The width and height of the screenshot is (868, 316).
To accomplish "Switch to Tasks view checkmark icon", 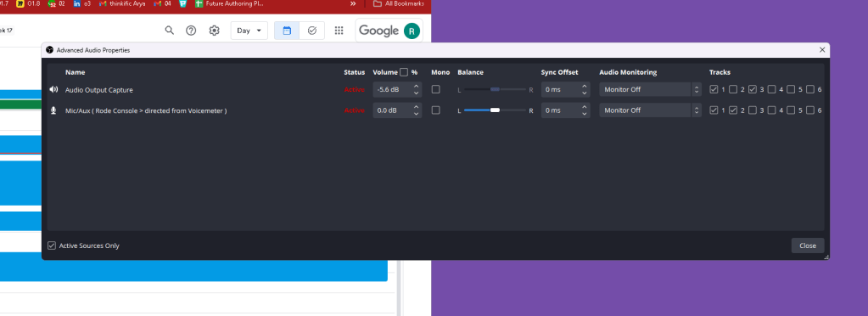I will click(311, 31).
